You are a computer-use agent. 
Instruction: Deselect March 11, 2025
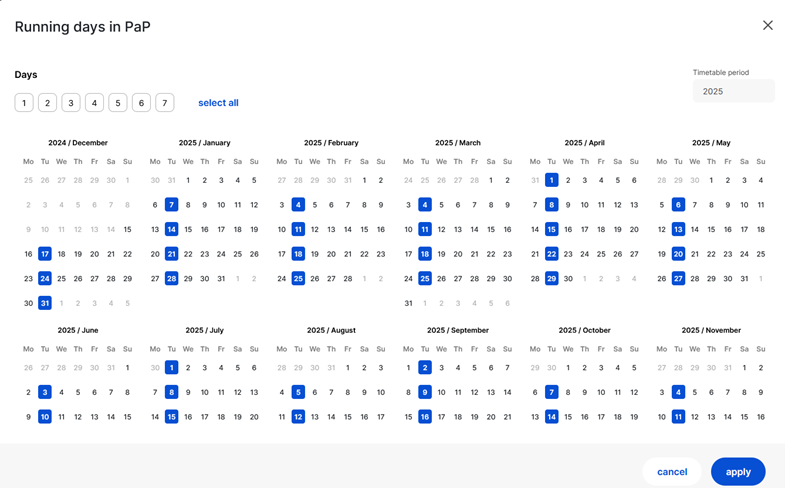pos(425,229)
